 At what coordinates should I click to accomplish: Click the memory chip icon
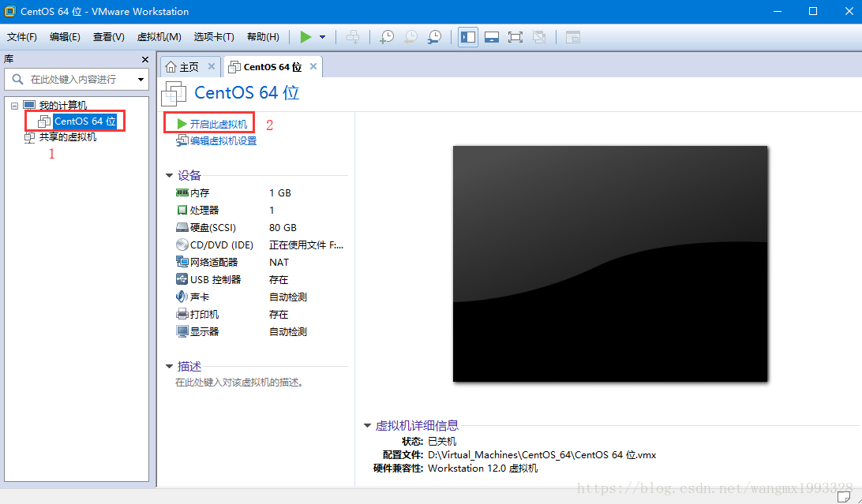(x=182, y=192)
